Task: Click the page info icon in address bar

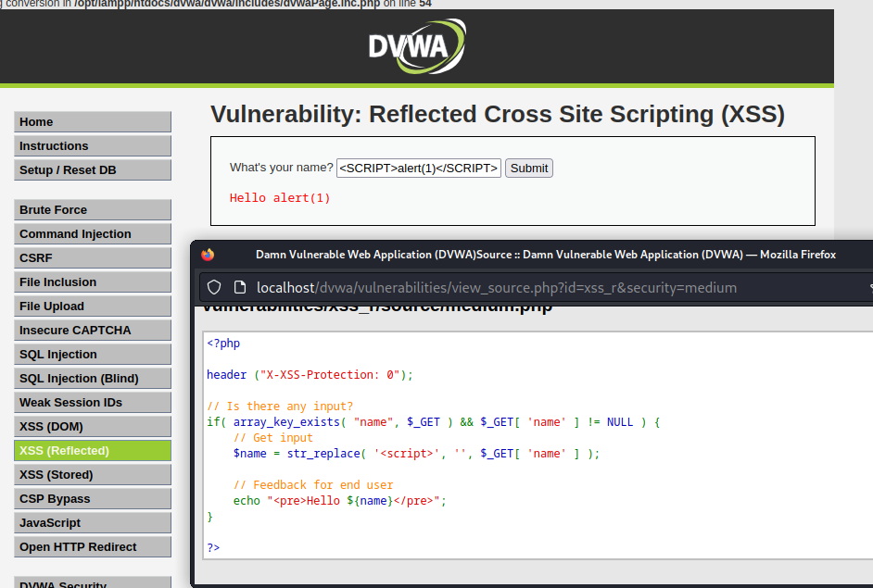Action: pyautogui.click(x=240, y=288)
